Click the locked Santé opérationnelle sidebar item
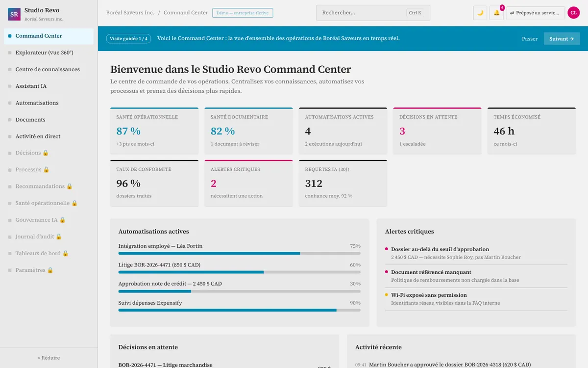 pyautogui.click(x=49, y=203)
